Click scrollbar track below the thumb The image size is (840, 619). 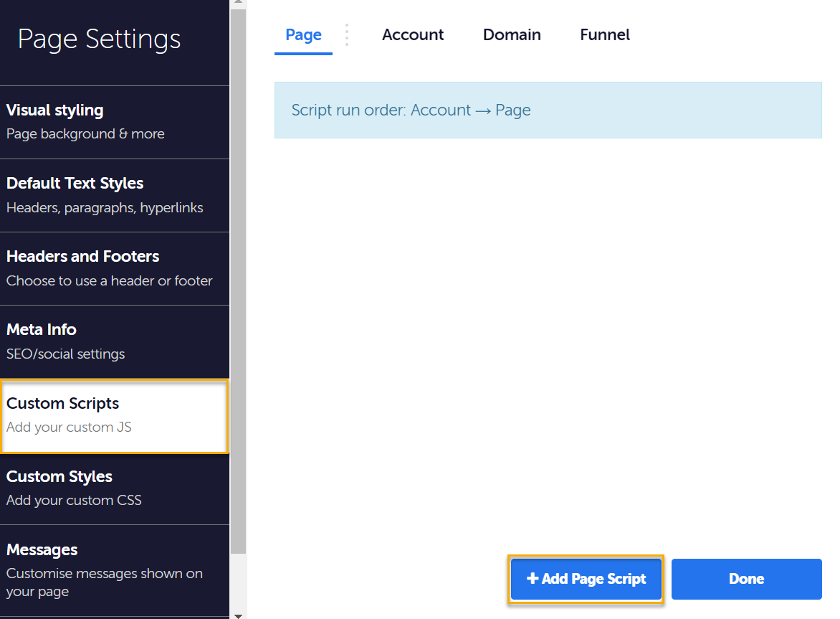coord(238,581)
